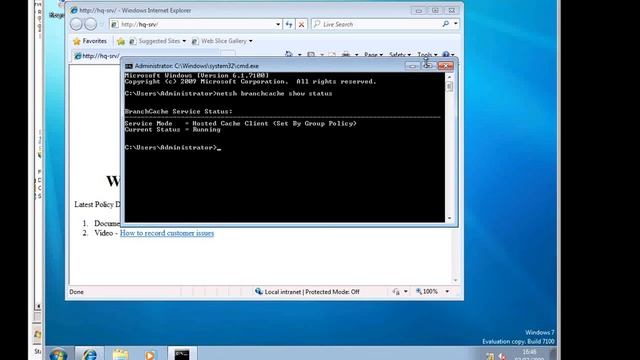This screenshot has height=360, width=640.
Task: Click 'BranchCache Service Status:' heading
Action: click(x=179, y=111)
